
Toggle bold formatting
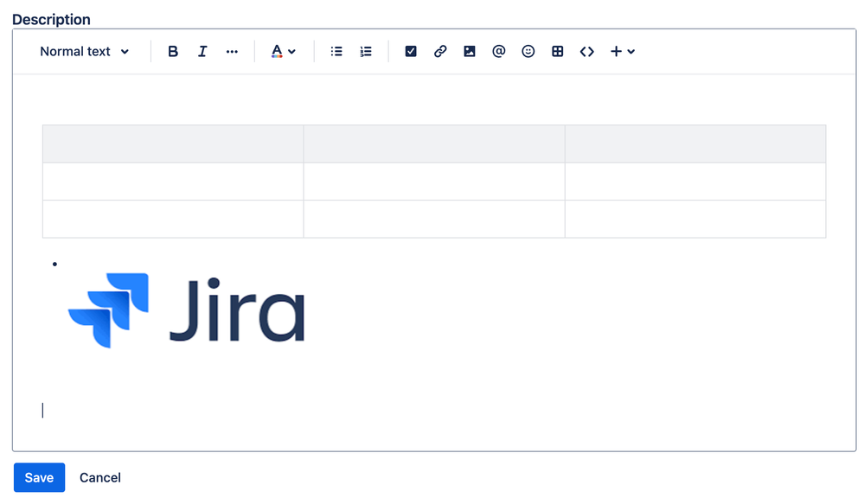pos(172,51)
